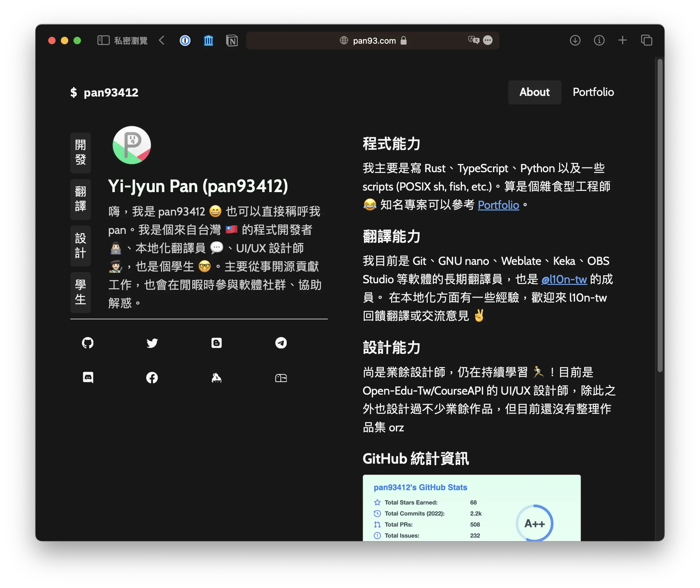Click the Discord icon in social links
Viewport: 700px width, 588px height.
[89, 377]
